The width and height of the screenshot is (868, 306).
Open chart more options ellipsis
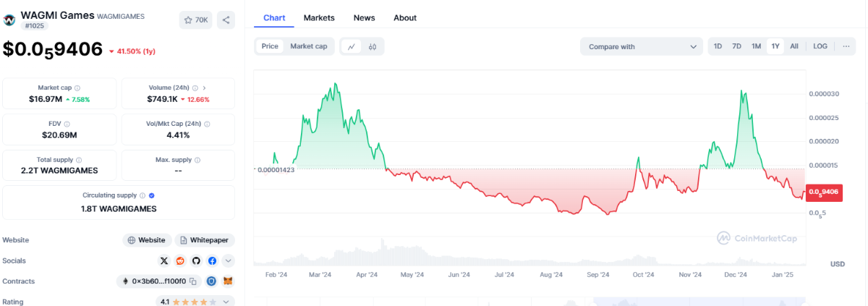click(845, 46)
